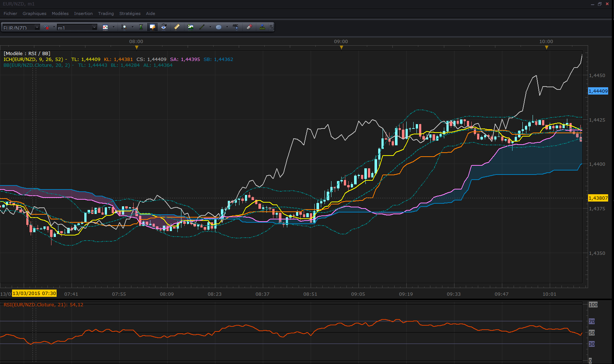Select the ruler measurement tool
This screenshot has height=364, width=614.
click(177, 27)
